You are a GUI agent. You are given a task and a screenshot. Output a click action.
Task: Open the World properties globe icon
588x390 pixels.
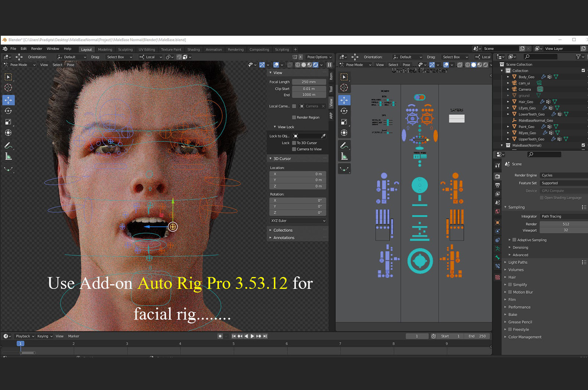[498, 212]
